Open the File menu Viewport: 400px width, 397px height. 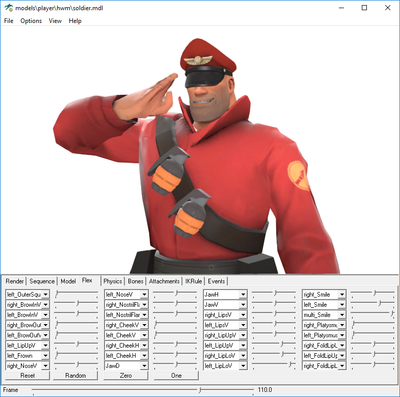click(x=8, y=21)
